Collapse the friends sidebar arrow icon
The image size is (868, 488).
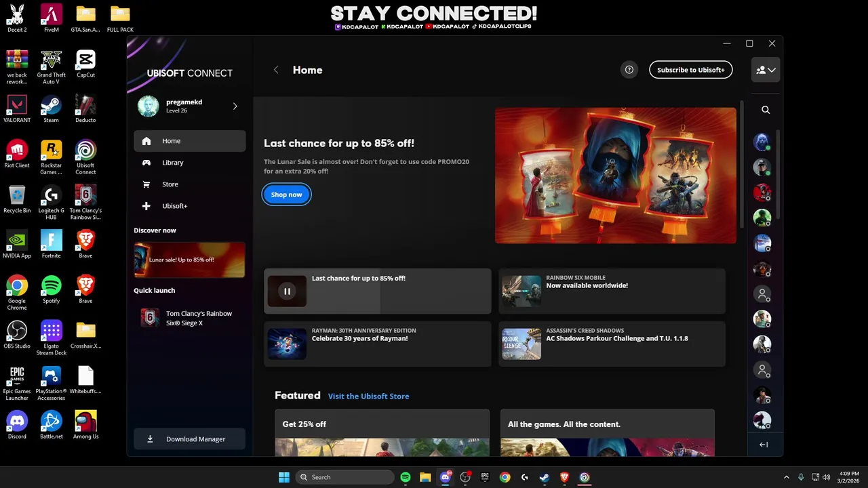pyautogui.click(x=764, y=445)
